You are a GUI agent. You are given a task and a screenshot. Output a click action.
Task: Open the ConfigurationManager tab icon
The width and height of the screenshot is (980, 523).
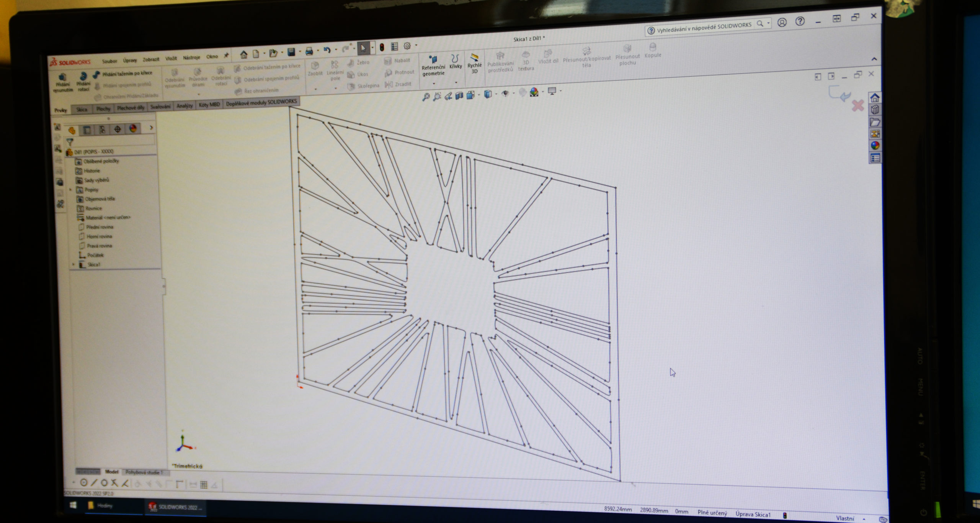[x=102, y=130]
